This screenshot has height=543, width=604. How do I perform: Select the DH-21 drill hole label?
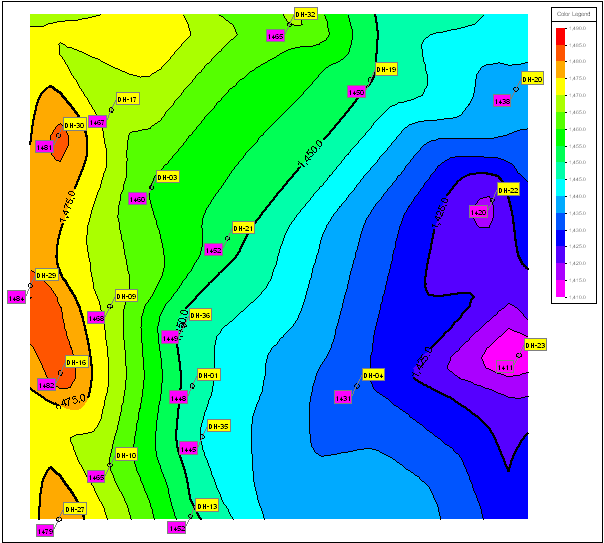click(x=243, y=229)
